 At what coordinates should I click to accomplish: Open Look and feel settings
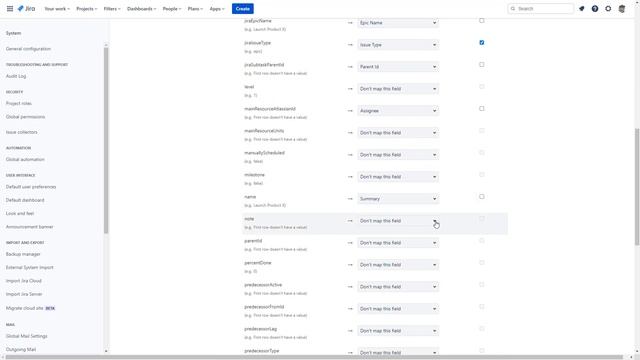click(x=20, y=213)
